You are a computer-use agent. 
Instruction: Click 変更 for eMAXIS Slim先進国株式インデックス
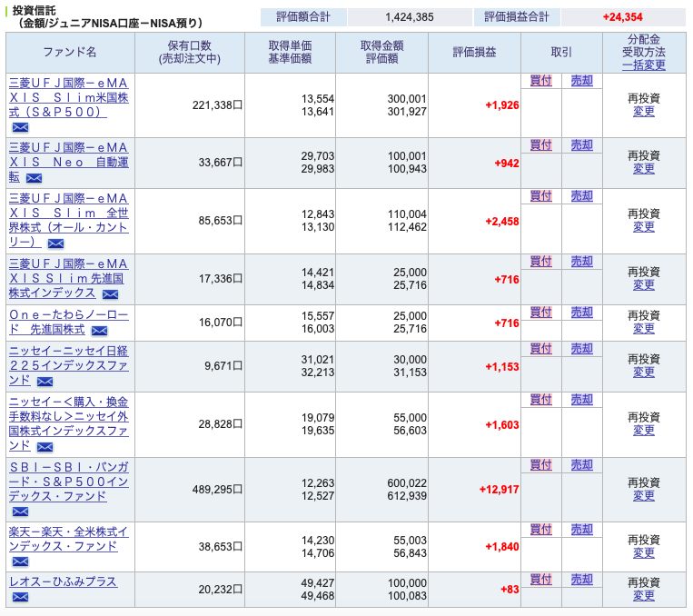click(x=643, y=284)
